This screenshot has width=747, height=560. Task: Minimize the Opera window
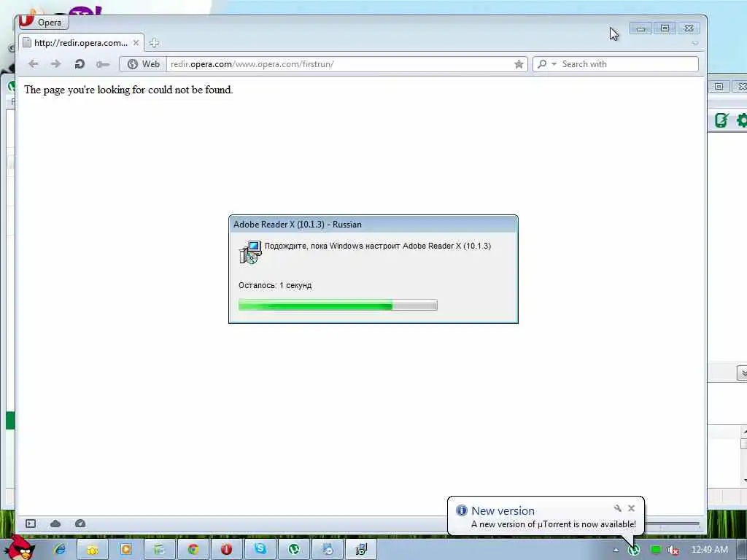coord(640,28)
